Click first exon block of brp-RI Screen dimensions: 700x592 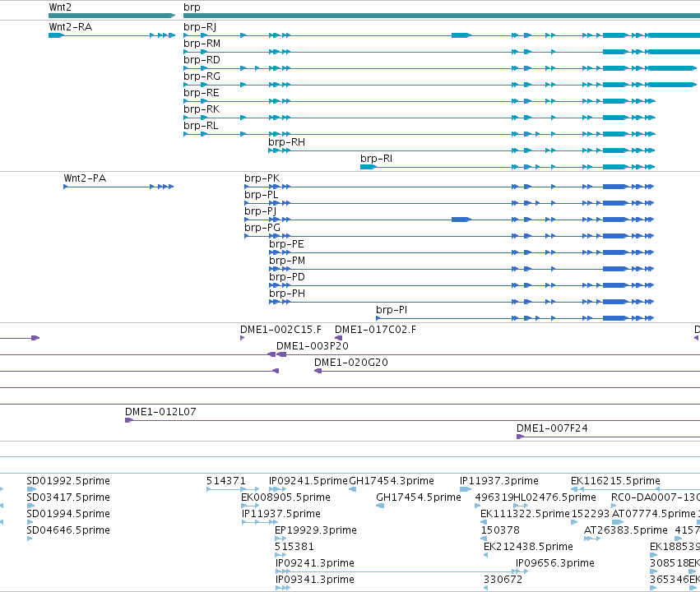(x=369, y=167)
